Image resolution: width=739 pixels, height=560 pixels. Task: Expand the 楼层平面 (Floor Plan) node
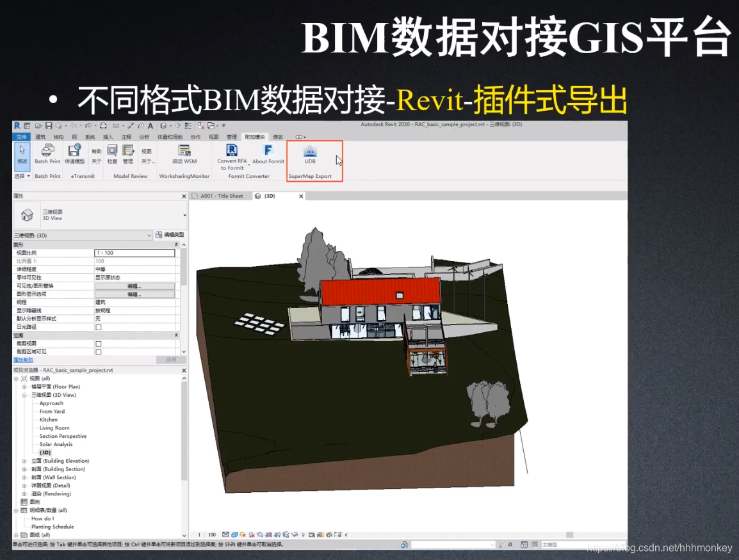24,387
